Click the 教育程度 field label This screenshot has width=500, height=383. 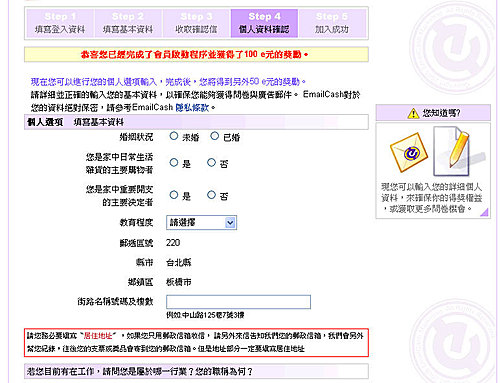136,222
